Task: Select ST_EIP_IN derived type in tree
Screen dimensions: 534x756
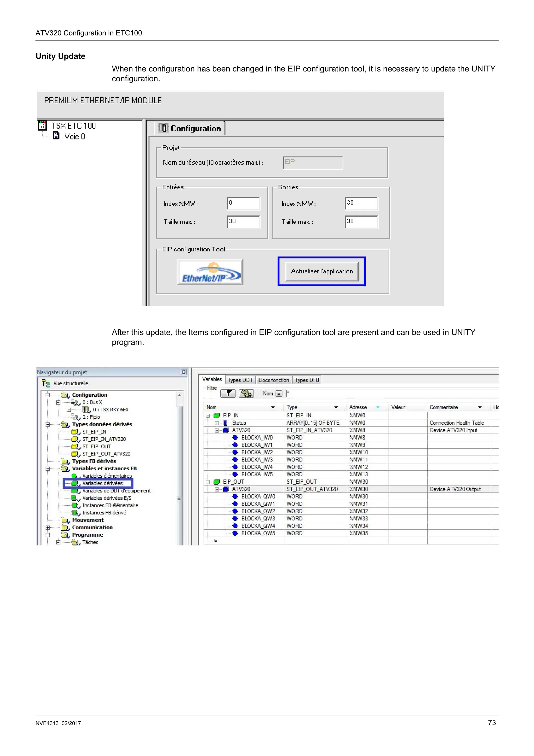Action: 94,432
